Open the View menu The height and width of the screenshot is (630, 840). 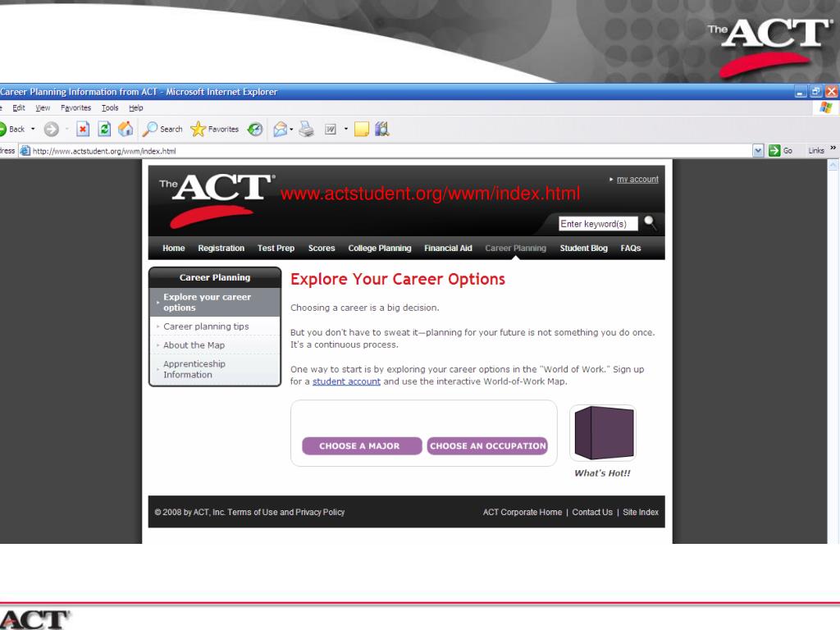(43, 107)
